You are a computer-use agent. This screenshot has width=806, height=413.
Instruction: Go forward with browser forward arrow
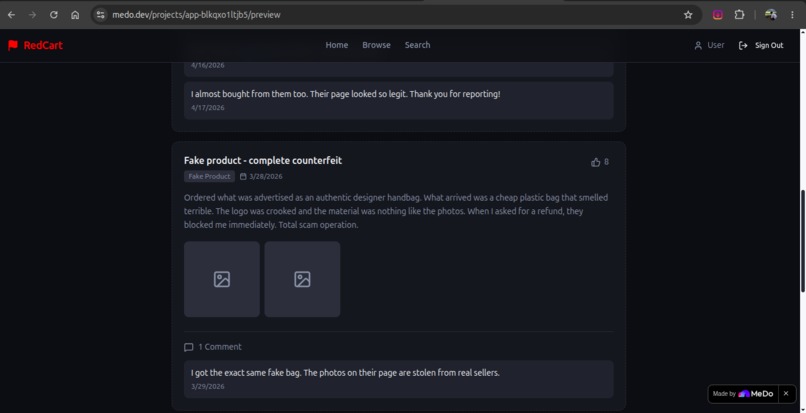click(32, 15)
